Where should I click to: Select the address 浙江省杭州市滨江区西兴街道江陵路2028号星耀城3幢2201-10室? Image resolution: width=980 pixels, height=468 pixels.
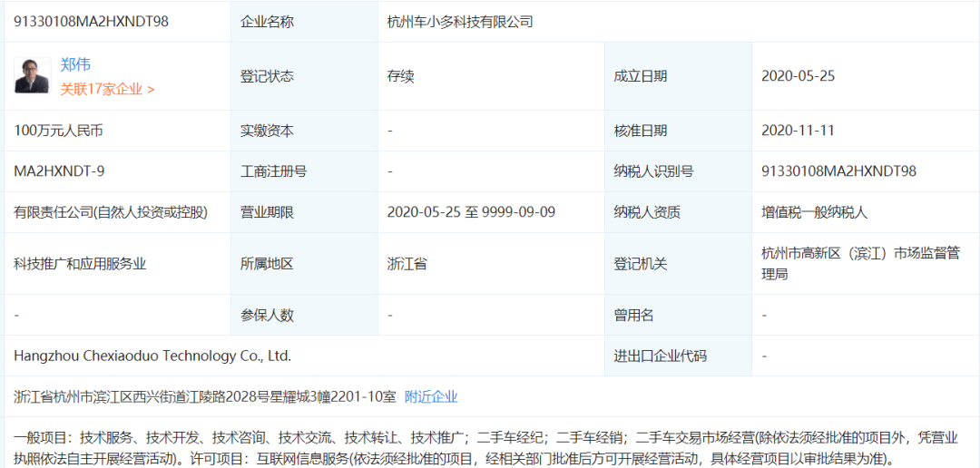pos(205,396)
